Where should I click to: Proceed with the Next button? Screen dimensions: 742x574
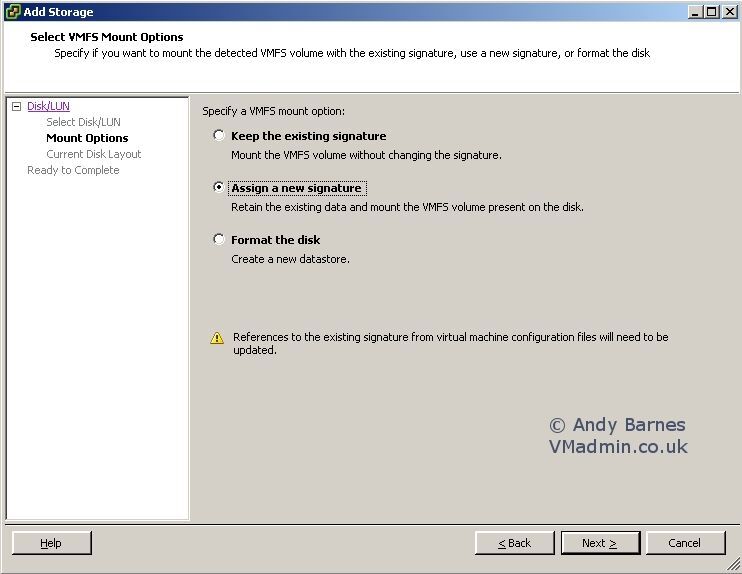click(600, 543)
